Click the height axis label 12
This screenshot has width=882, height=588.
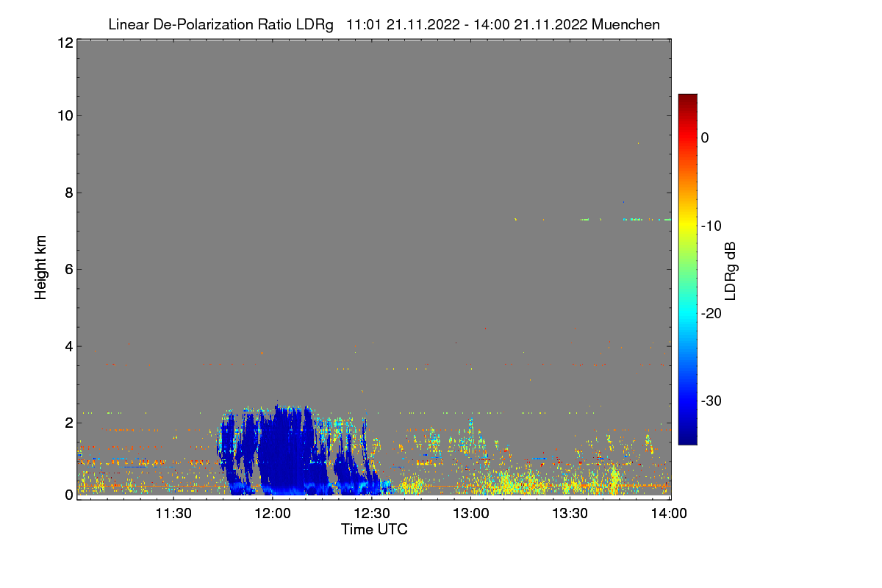pyautogui.click(x=64, y=43)
